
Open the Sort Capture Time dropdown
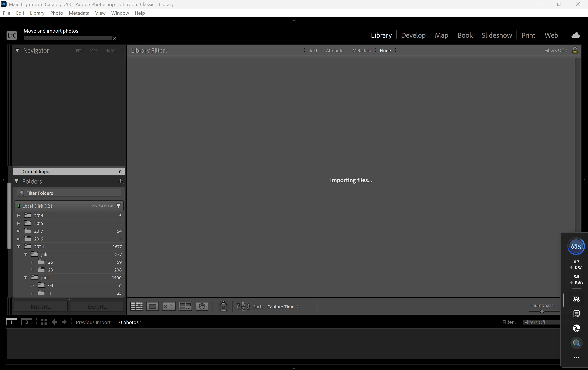(283, 307)
